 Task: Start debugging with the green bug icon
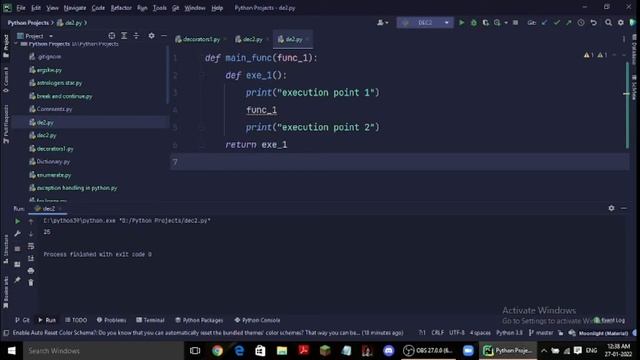[x=473, y=23]
